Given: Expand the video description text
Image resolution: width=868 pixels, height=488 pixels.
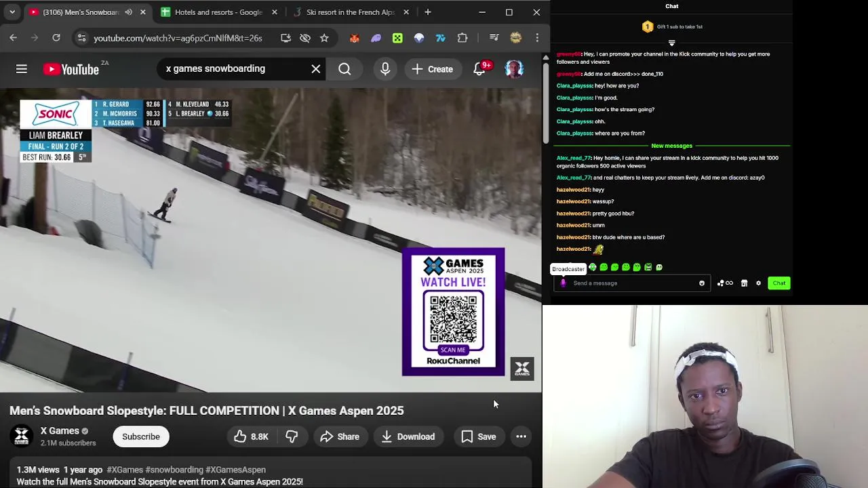Looking at the screenshot, I should 159,482.
